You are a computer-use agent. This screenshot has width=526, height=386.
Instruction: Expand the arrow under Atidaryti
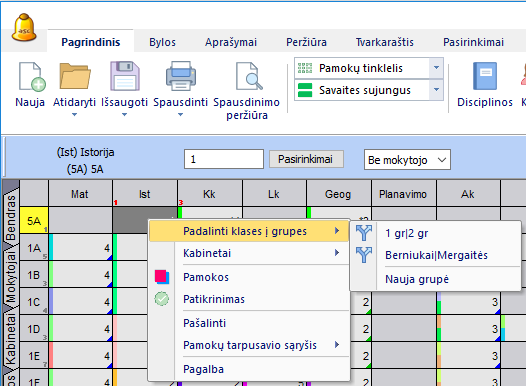[x=74, y=115]
